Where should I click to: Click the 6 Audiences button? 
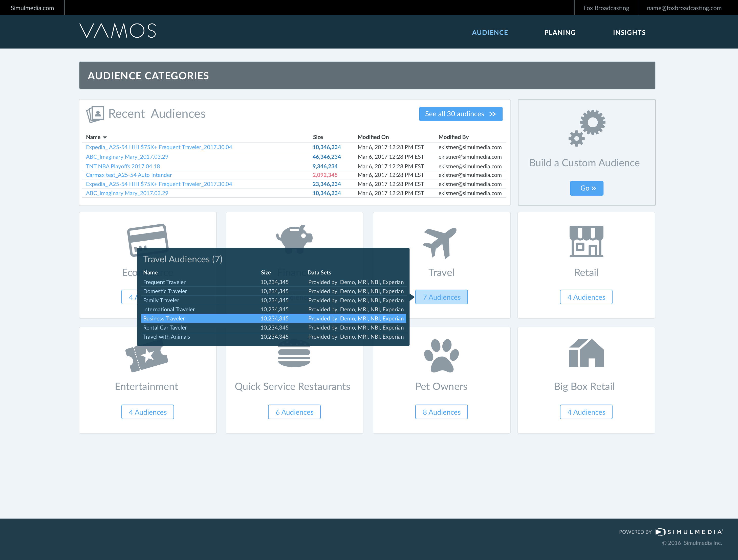pos(294,412)
